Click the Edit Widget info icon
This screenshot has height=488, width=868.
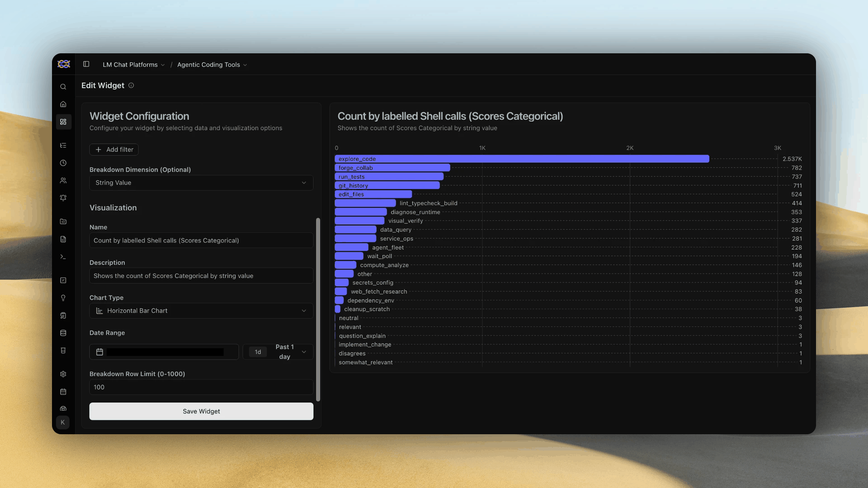coord(131,85)
